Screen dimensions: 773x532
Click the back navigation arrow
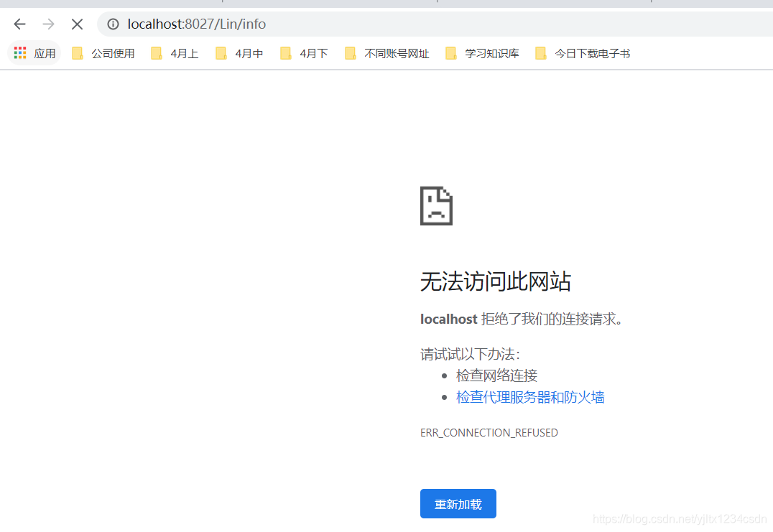(19, 24)
